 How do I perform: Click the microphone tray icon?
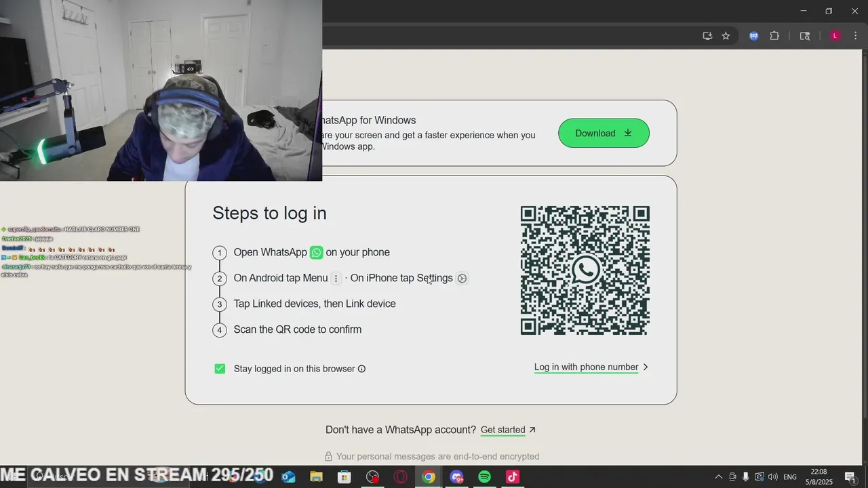click(746, 477)
